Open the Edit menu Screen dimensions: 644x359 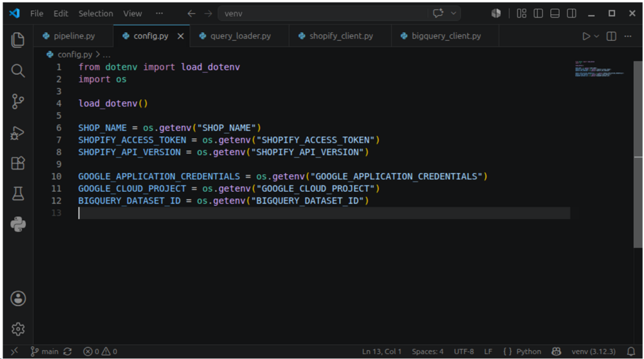(61, 14)
